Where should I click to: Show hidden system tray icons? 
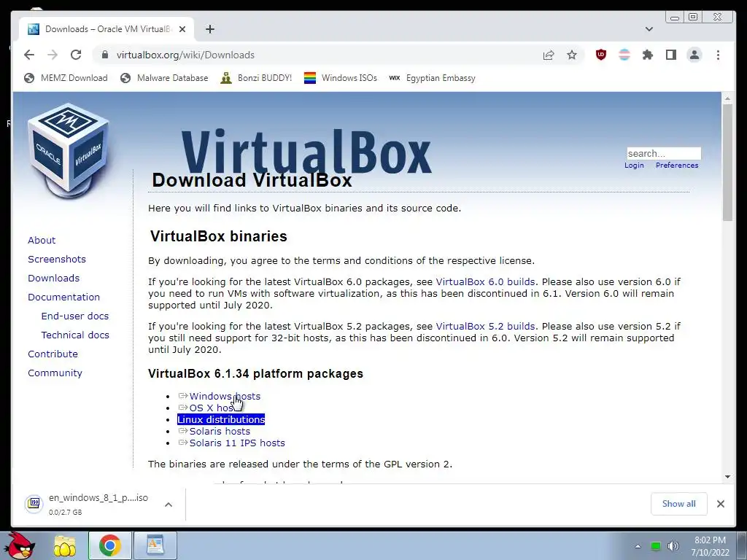tap(638, 546)
